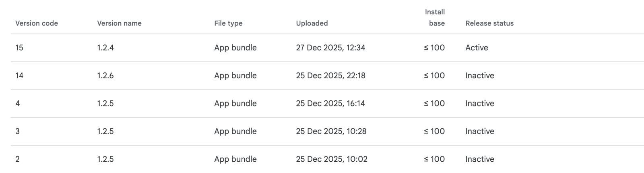Open version name 1.2.4 entry

coord(105,48)
